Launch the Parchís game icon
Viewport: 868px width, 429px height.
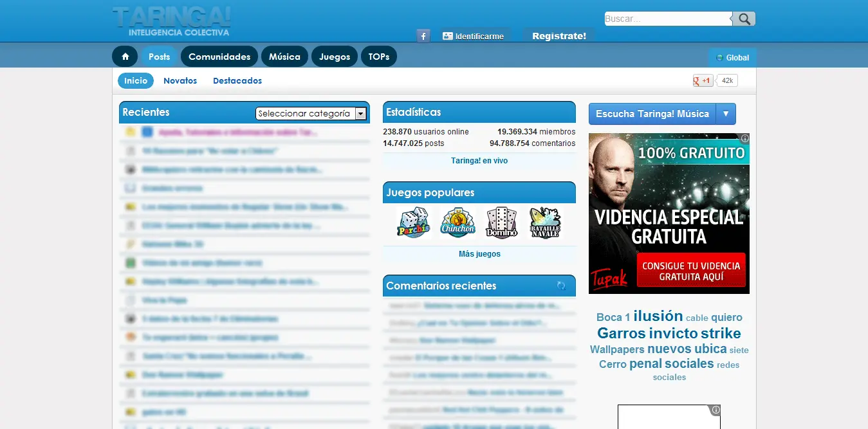point(412,223)
